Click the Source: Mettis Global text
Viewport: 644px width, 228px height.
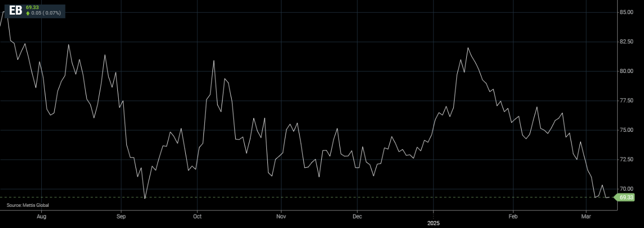tap(28, 205)
